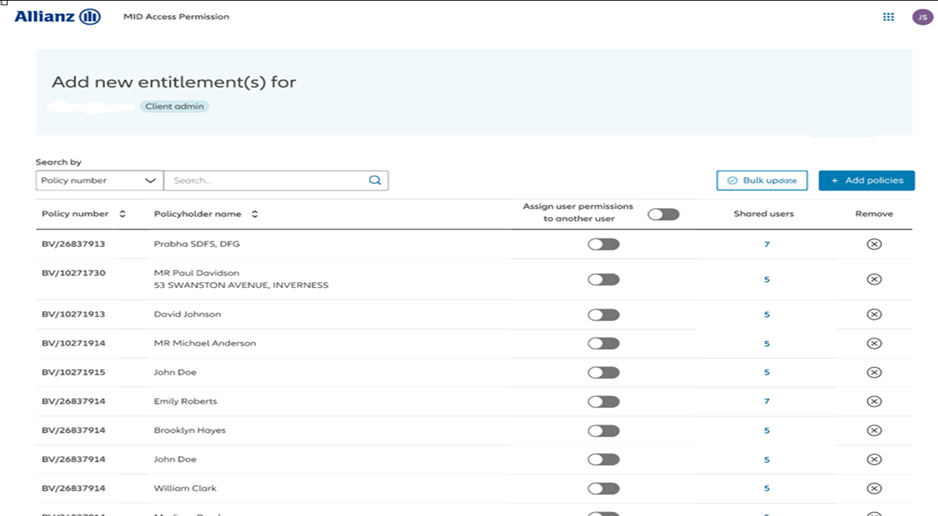This screenshot has height=516, width=938.
Task: Open the apps grid menu icon
Action: [888, 17]
